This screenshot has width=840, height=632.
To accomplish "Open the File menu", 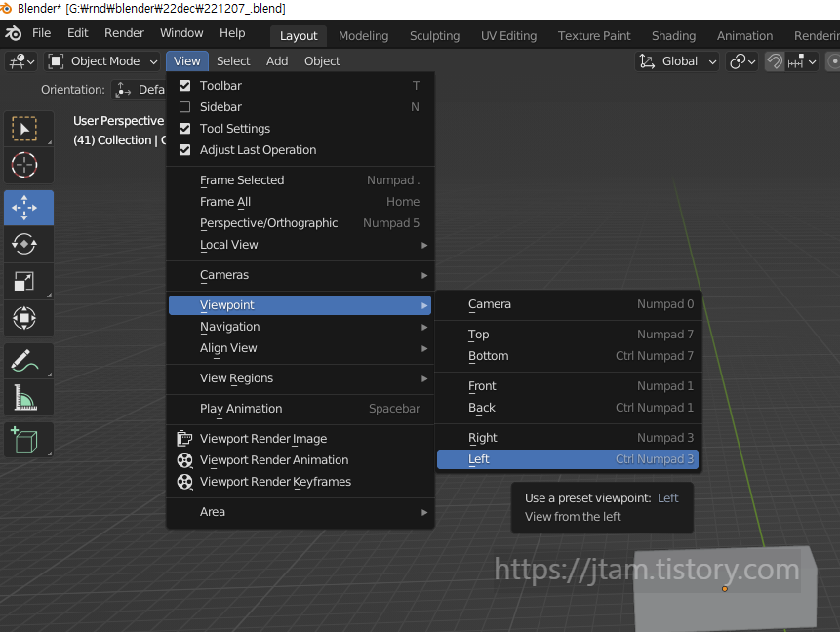I will pos(41,33).
